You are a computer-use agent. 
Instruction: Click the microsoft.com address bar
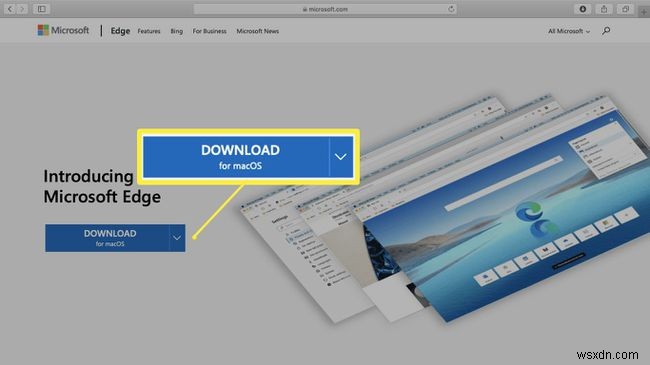(x=325, y=9)
